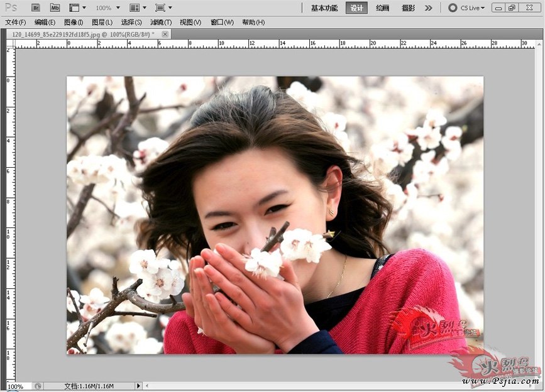Viewport: 545px width, 392px height.
Task: Switch to the 绘画 workspace
Action: click(382, 8)
